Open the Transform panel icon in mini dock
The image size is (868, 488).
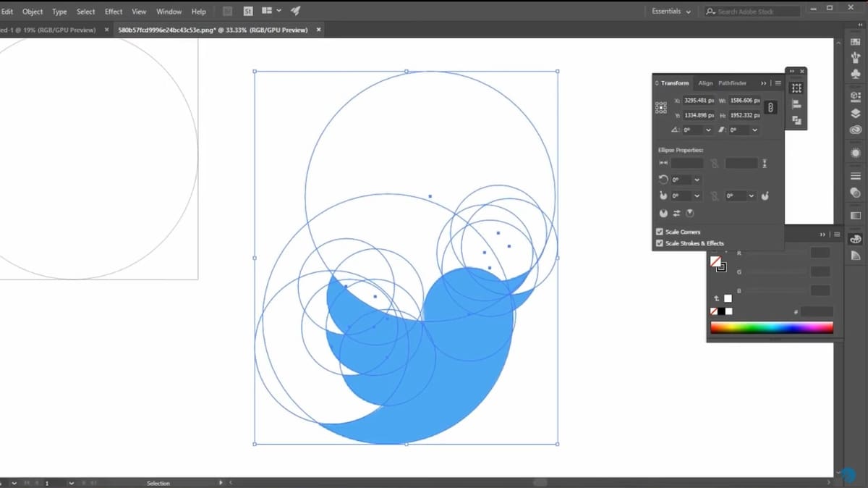796,88
